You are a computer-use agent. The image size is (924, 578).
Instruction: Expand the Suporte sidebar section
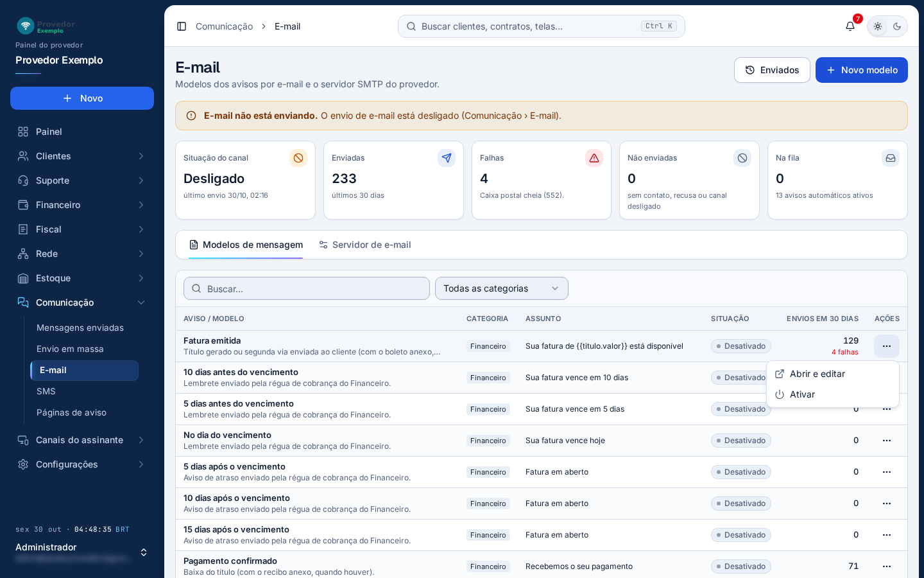82,180
